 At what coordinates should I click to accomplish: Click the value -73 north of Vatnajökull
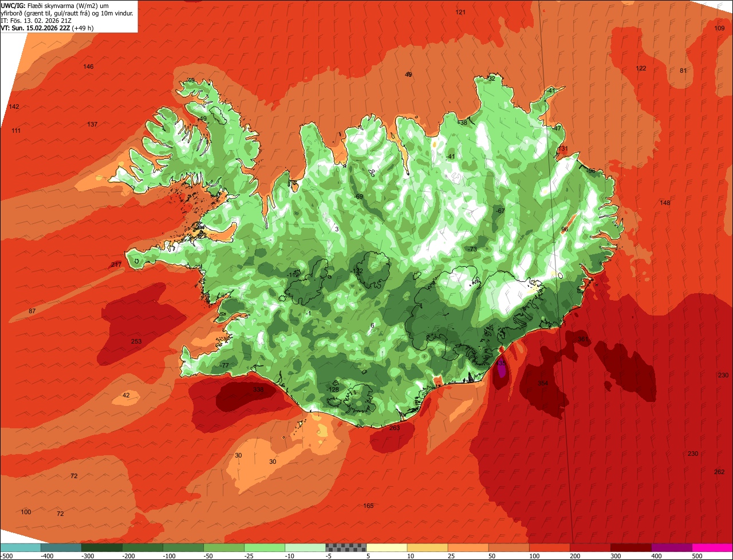(x=472, y=249)
